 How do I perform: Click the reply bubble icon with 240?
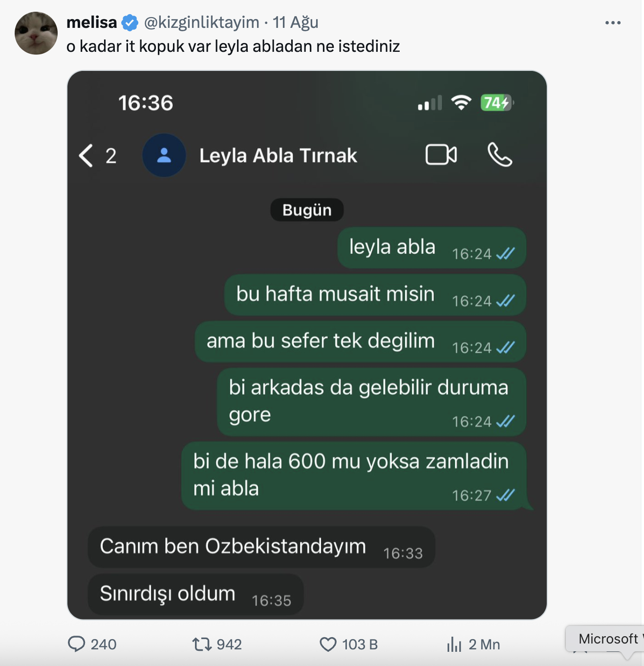(x=76, y=644)
